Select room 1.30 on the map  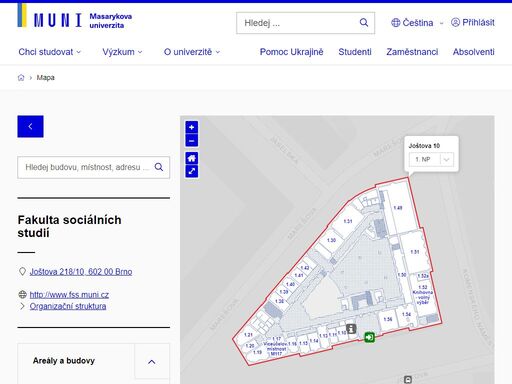(x=331, y=240)
